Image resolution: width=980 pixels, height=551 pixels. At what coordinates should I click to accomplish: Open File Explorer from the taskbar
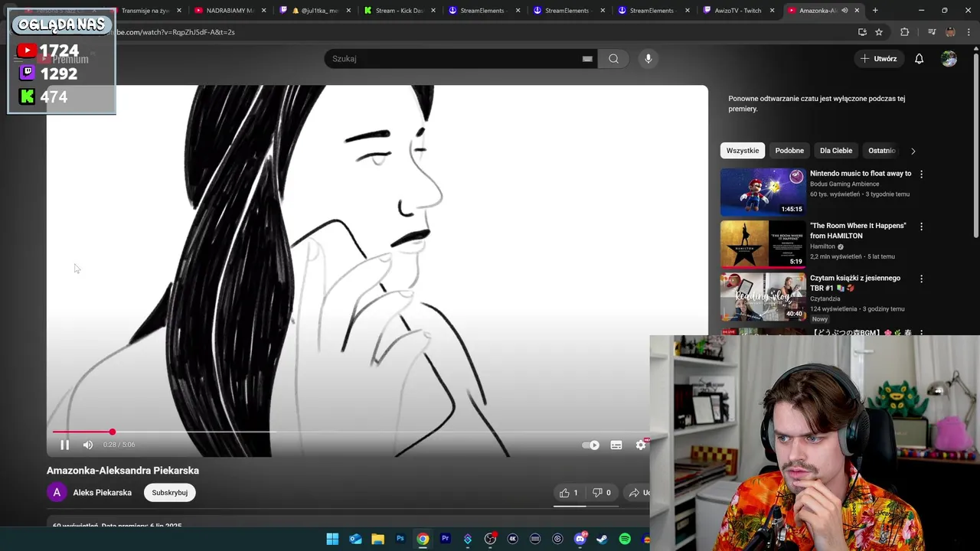(377, 540)
